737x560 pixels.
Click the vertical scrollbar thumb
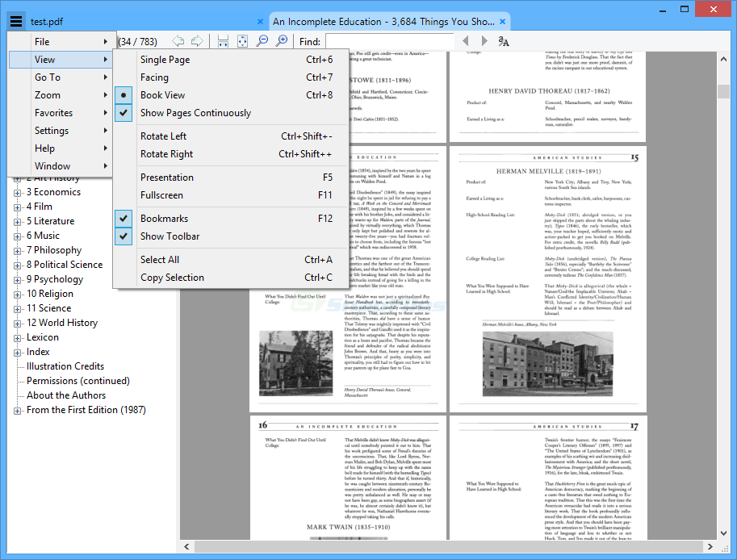723,91
